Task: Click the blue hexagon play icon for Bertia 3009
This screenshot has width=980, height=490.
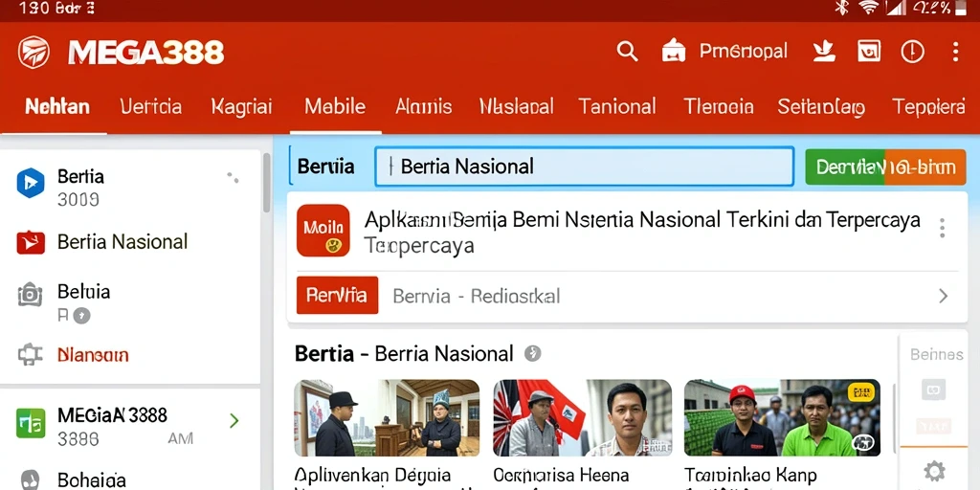Action: [31, 183]
